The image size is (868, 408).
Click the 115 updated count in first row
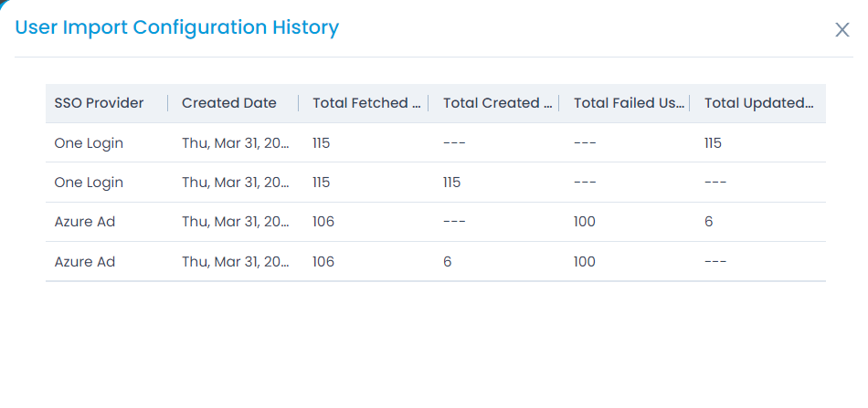tap(713, 143)
